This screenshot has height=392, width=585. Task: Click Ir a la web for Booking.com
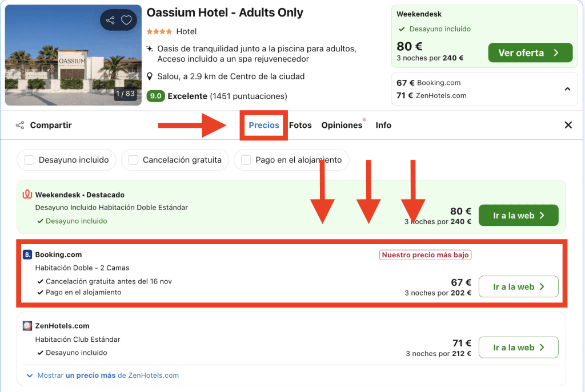click(x=518, y=287)
